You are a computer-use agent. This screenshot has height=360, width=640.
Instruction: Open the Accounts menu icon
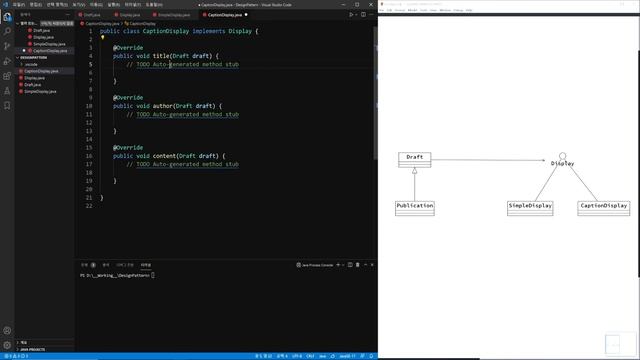click(x=7, y=331)
